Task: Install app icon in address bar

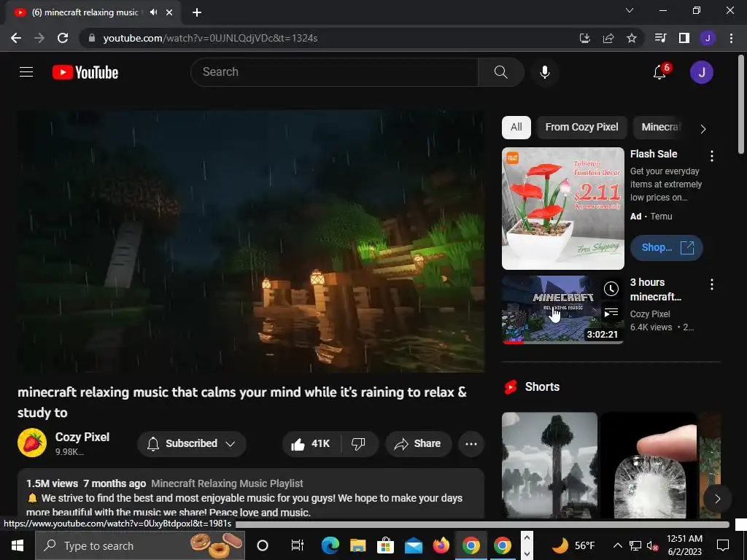Action: pyautogui.click(x=584, y=38)
